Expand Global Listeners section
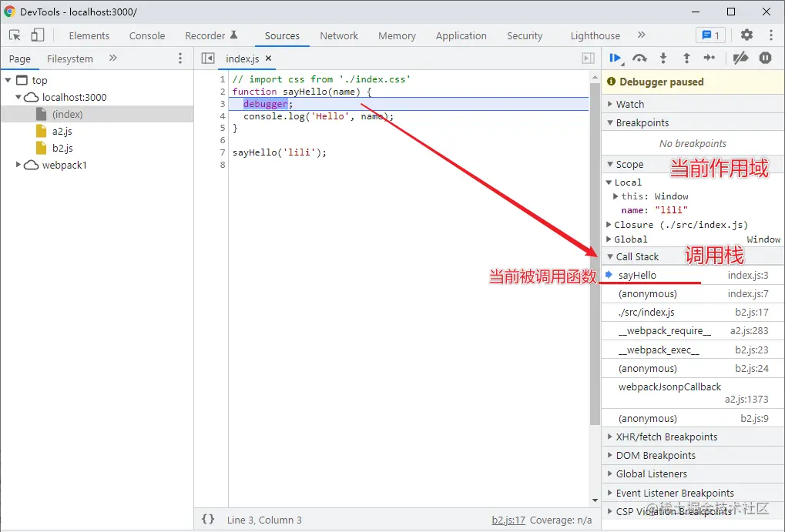785x532 pixels. coord(693,474)
